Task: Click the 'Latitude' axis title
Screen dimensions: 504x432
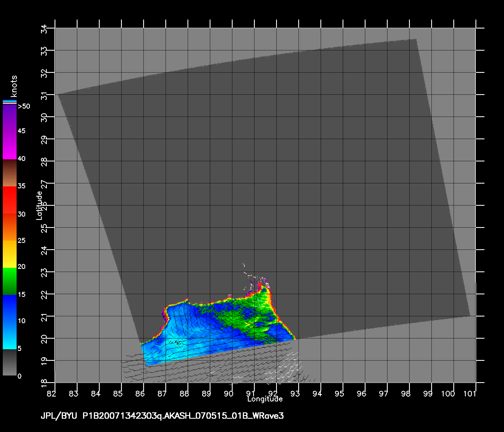Action: click(39, 205)
